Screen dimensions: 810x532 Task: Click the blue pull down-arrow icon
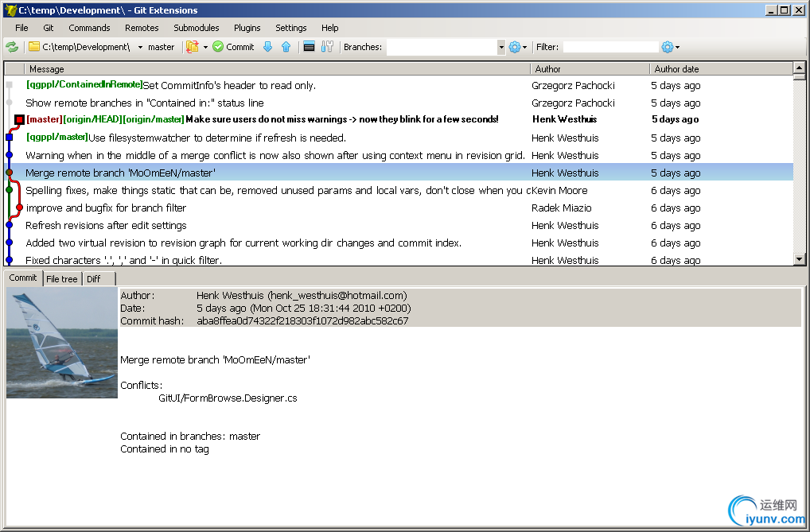point(267,47)
